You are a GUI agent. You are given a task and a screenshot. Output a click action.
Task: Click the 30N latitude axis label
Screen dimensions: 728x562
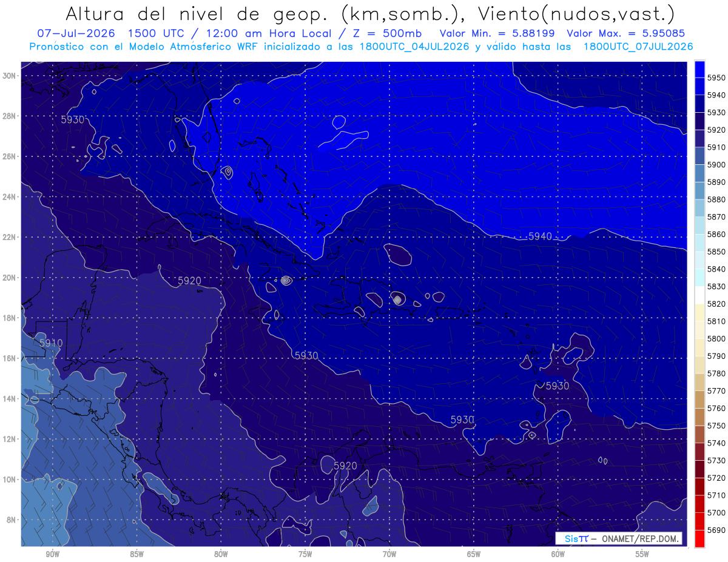click(x=10, y=75)
